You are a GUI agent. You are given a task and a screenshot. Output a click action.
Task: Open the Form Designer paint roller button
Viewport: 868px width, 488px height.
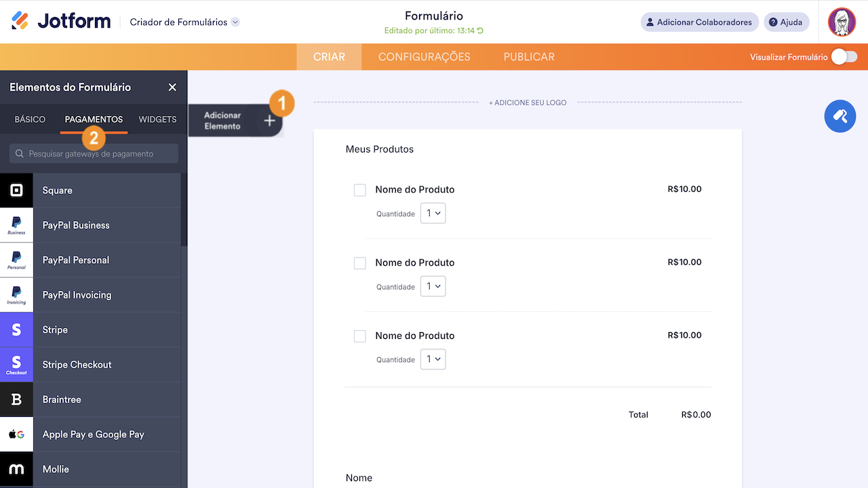(x=840, y=117)
